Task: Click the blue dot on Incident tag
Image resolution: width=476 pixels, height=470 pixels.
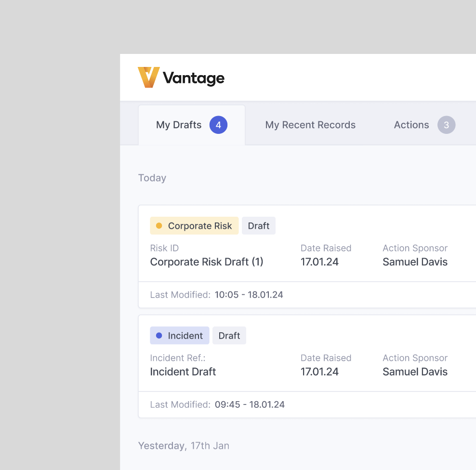Action: click(159, 336)
